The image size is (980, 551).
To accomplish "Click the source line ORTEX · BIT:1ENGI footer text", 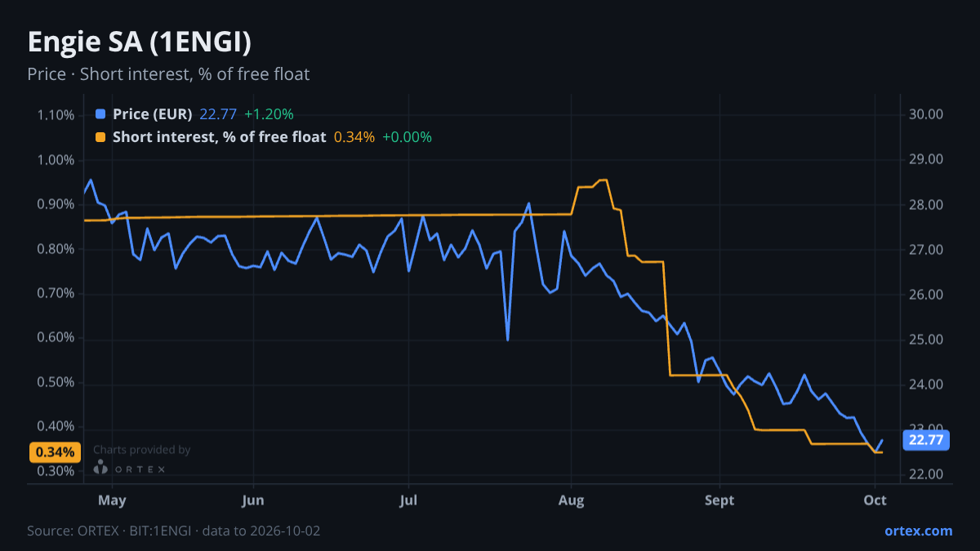I will coord(173,531).
